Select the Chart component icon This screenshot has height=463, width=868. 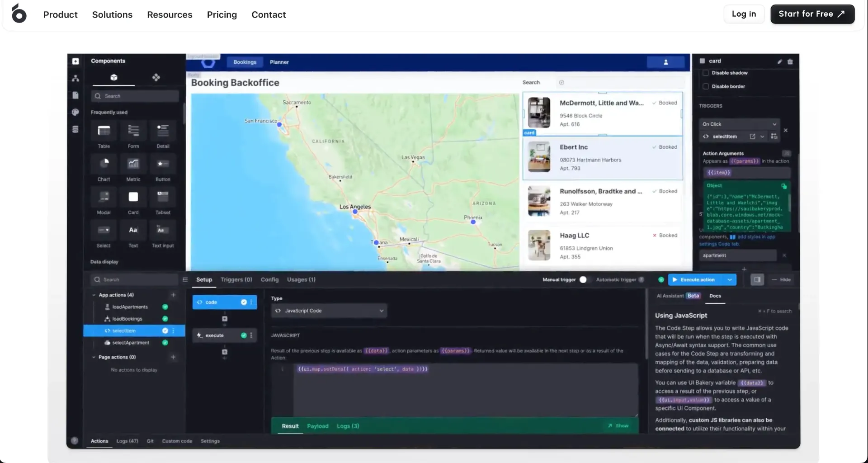tap(104, 164)
